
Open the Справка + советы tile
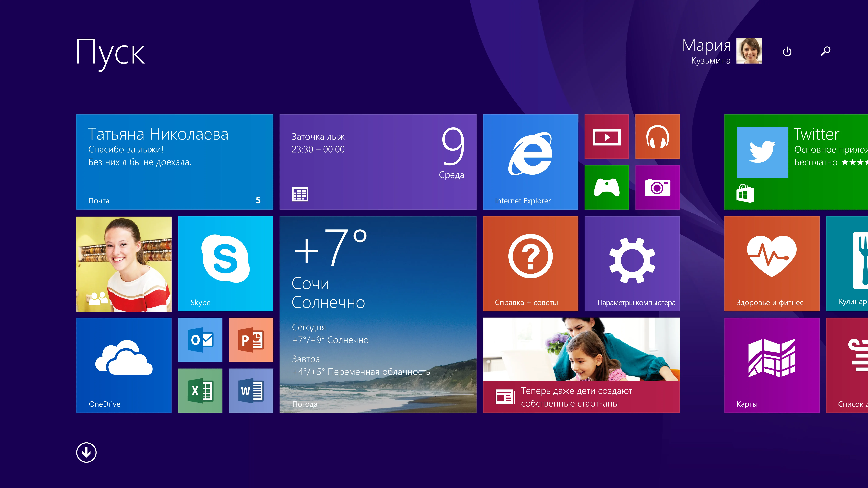click(x=530, y=264)
